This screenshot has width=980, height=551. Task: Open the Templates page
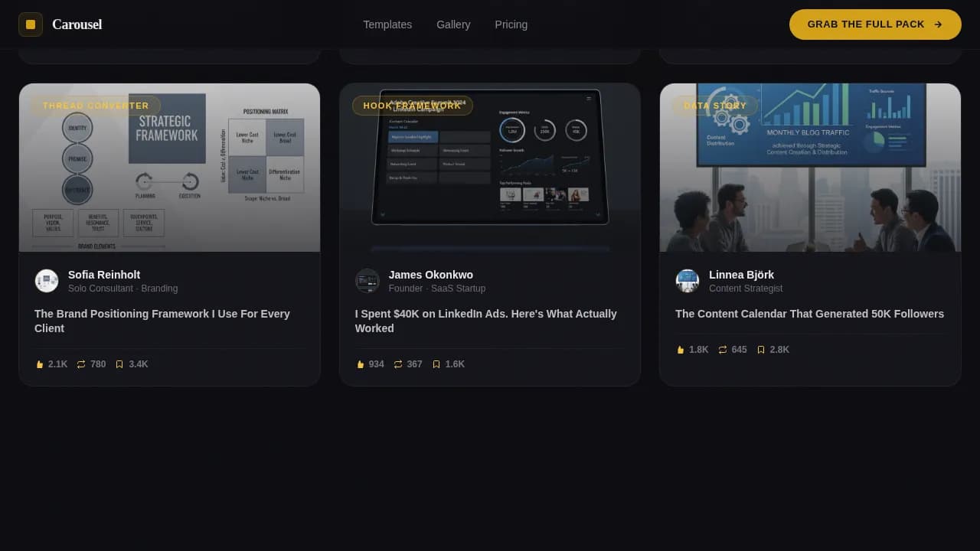[x=387, y=24]
